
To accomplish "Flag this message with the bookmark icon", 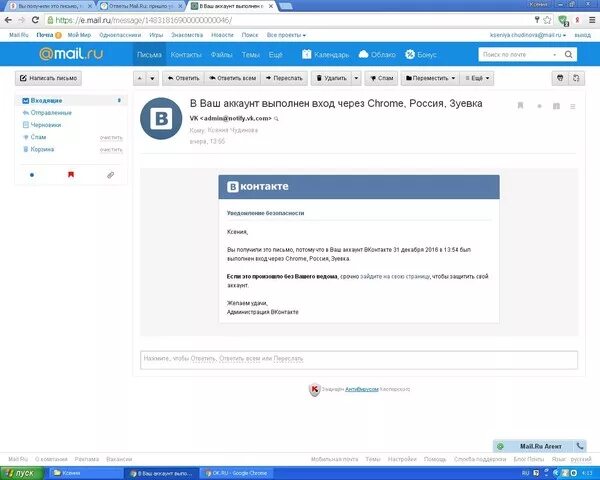I will pos(520,105).
